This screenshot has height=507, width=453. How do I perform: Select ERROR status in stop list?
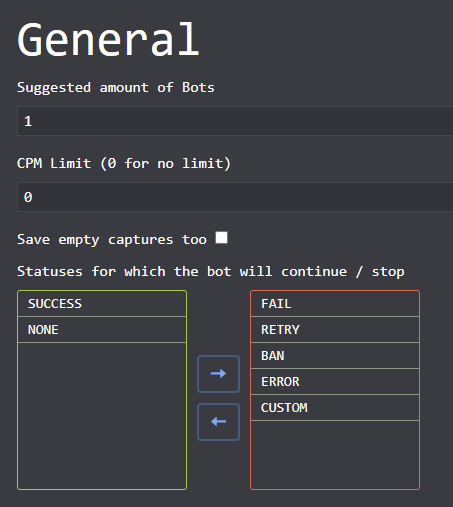pos(335,382)
